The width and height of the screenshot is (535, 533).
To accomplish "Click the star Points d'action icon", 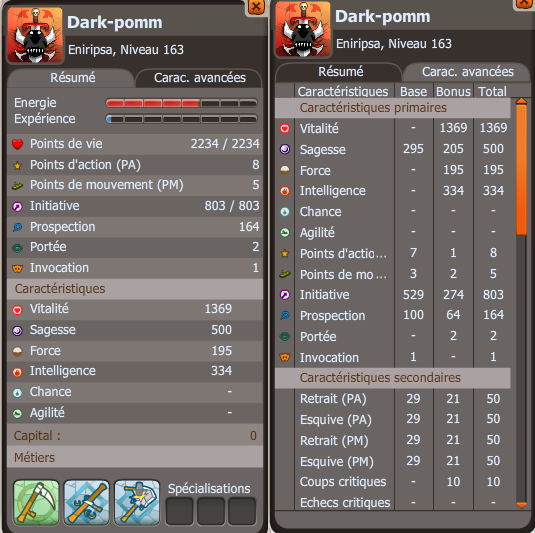I will (x=17, y=166).
